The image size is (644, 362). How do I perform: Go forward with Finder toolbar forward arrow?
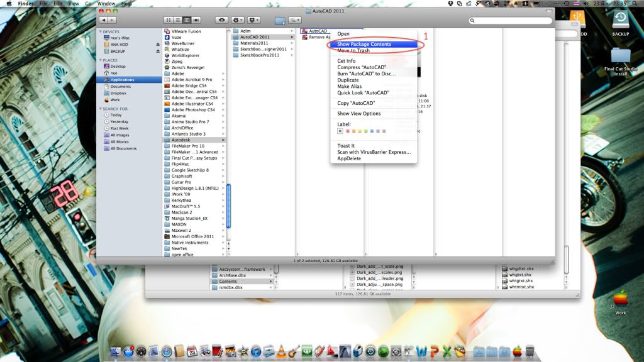point(112,20)
